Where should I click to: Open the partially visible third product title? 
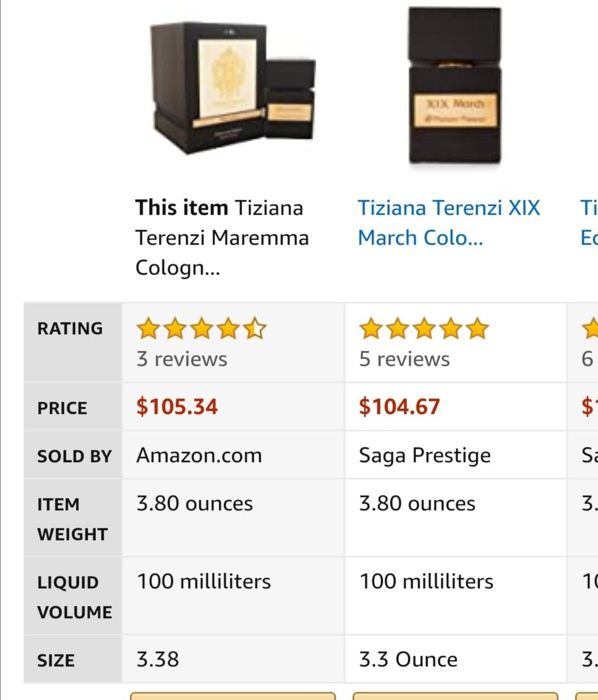point(588,222)
